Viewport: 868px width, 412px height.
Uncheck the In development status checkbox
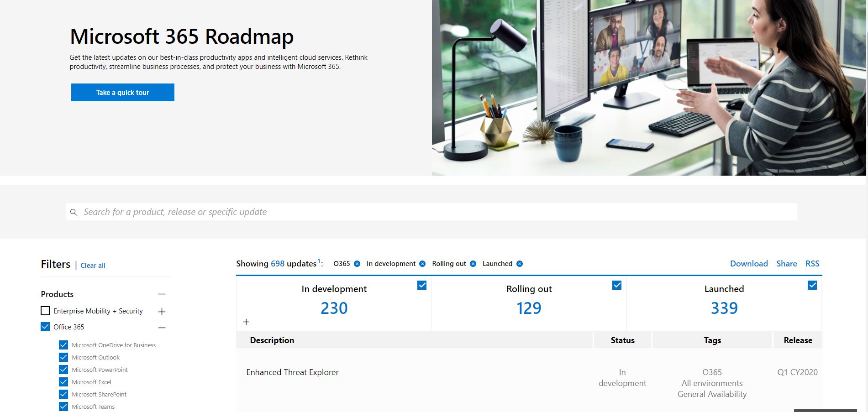[x=421, y=285]
